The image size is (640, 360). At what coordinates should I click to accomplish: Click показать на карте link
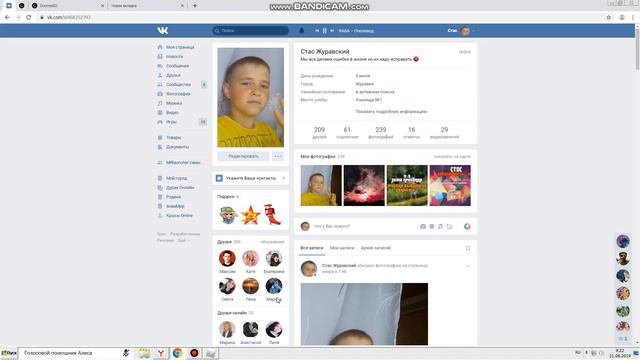coord(452,157)
